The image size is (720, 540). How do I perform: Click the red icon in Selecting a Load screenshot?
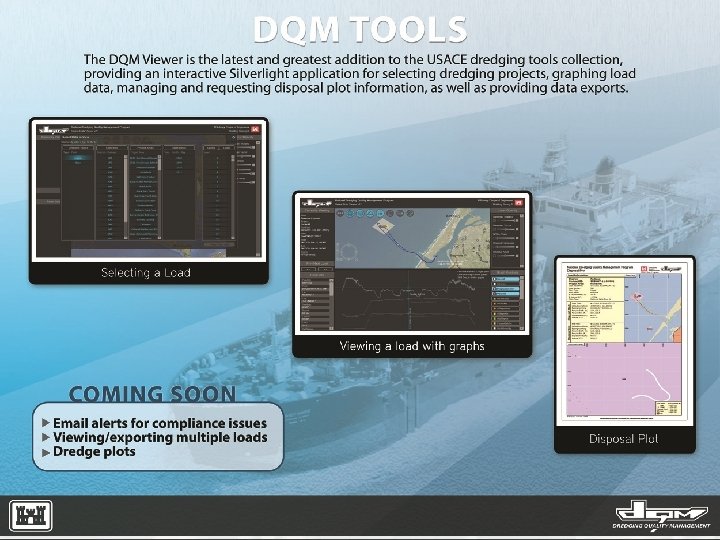[255, 129]
